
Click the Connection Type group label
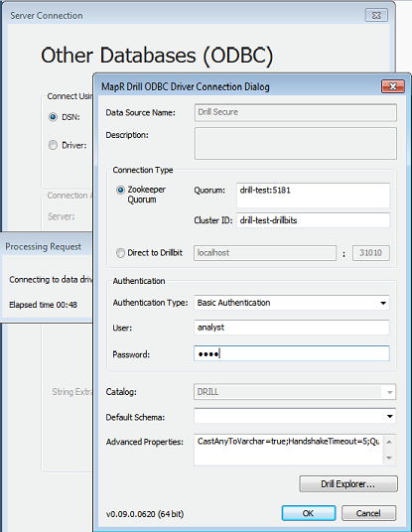143,170
